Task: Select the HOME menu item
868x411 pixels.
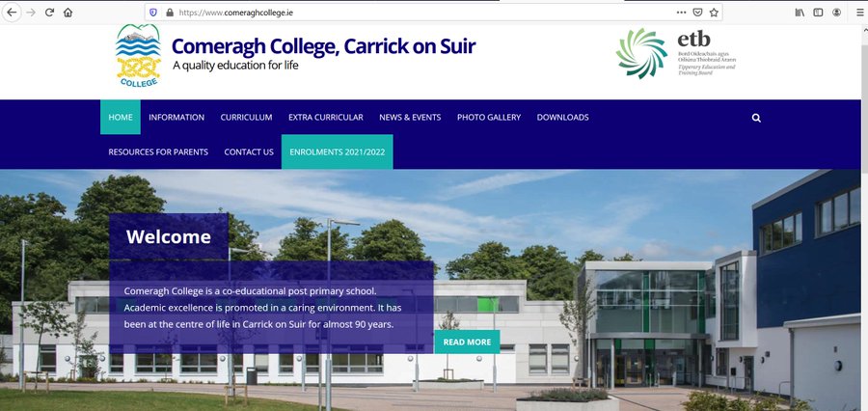Action: point(121,118)
